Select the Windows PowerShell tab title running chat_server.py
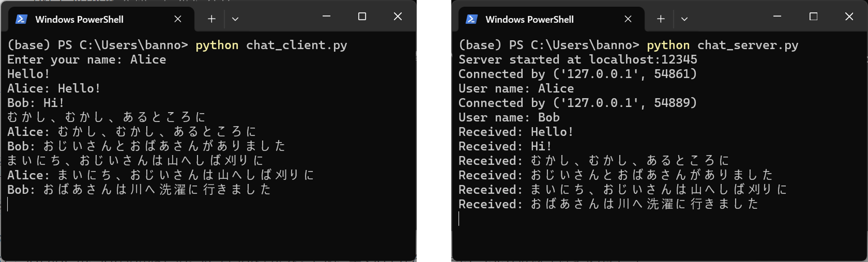The image size is (868, 262). (529, 20)
